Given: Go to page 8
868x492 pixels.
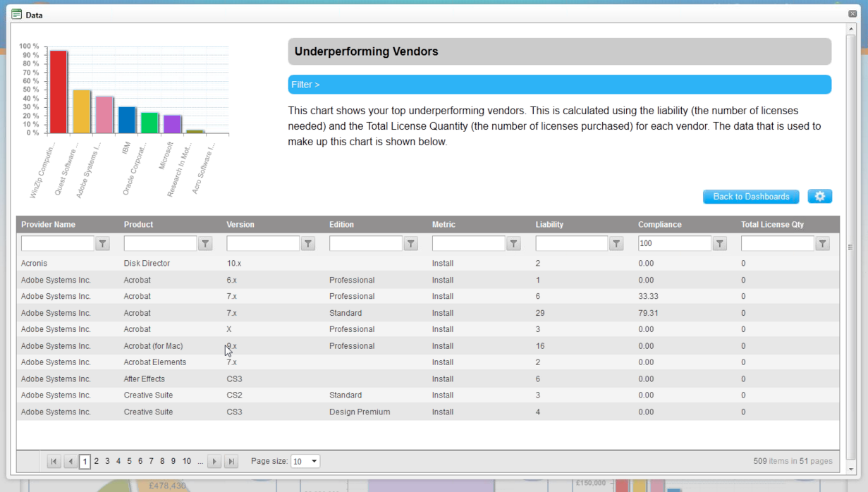Looking at the screenshot, I should (x=162, y=461).
